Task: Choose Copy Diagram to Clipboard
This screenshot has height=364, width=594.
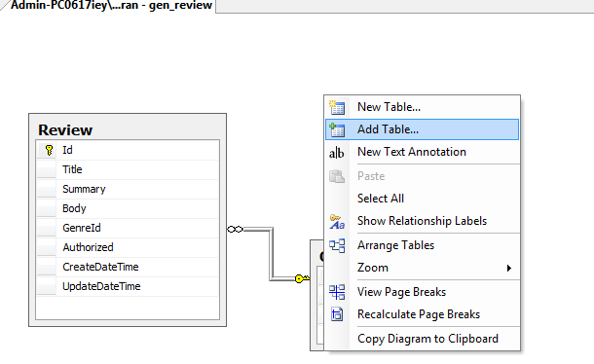Action: (x=422, y=339)
